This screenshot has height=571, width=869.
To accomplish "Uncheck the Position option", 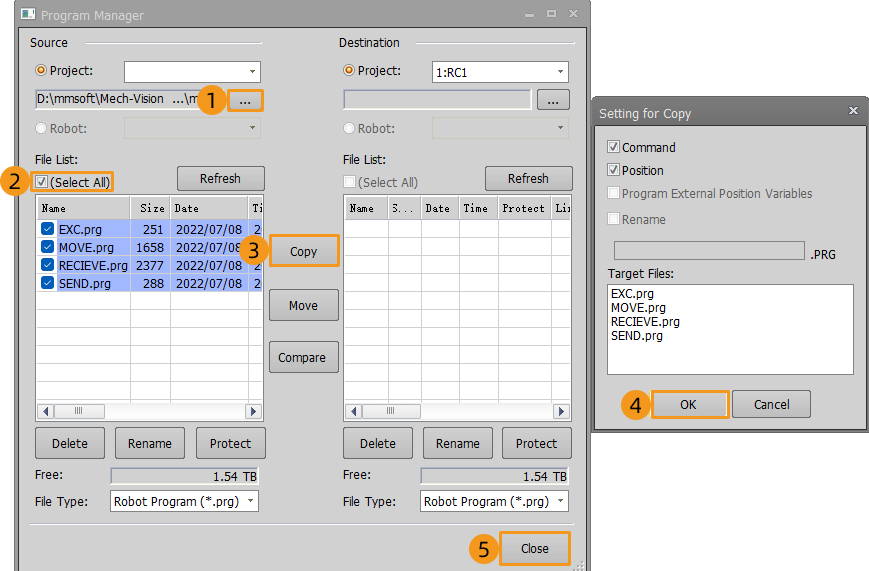I will coord(614,170).
